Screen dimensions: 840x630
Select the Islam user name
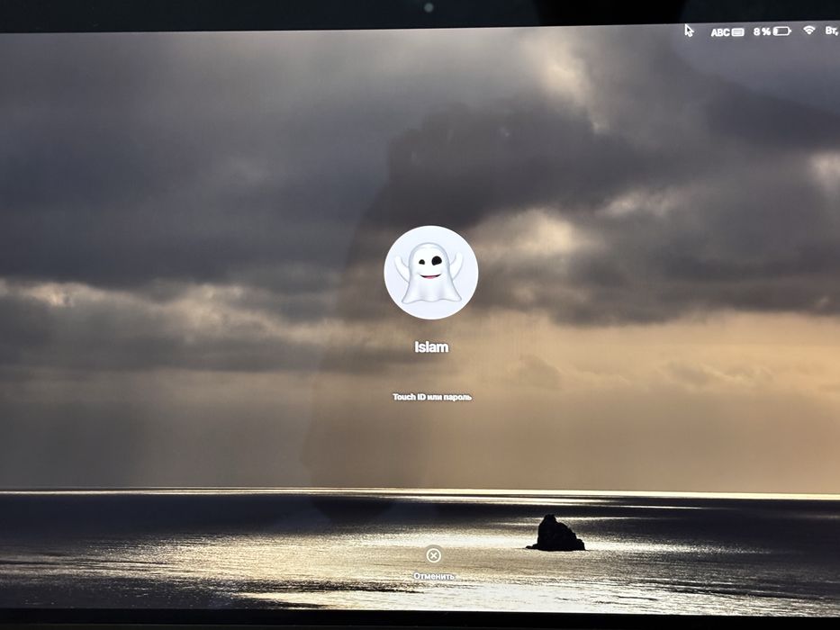point(431,347)
